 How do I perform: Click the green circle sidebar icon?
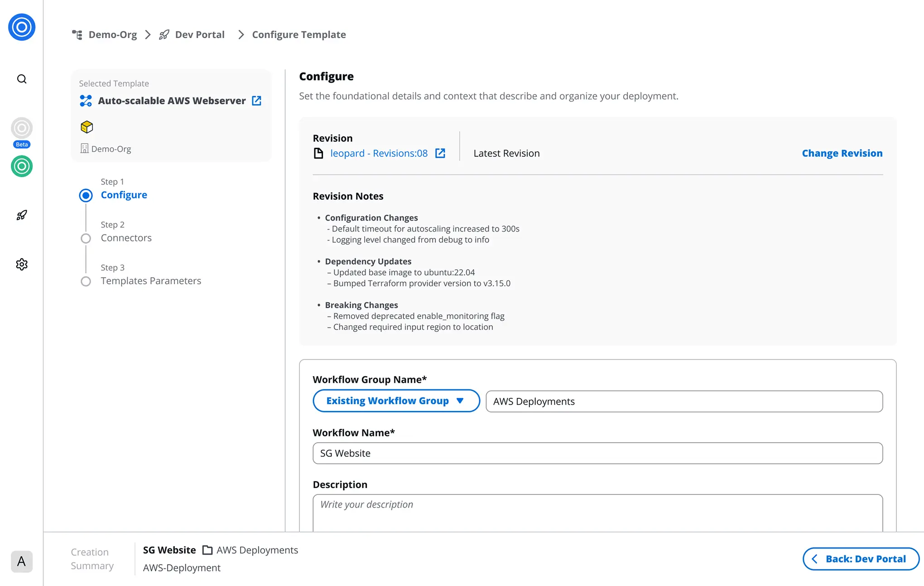22,166
